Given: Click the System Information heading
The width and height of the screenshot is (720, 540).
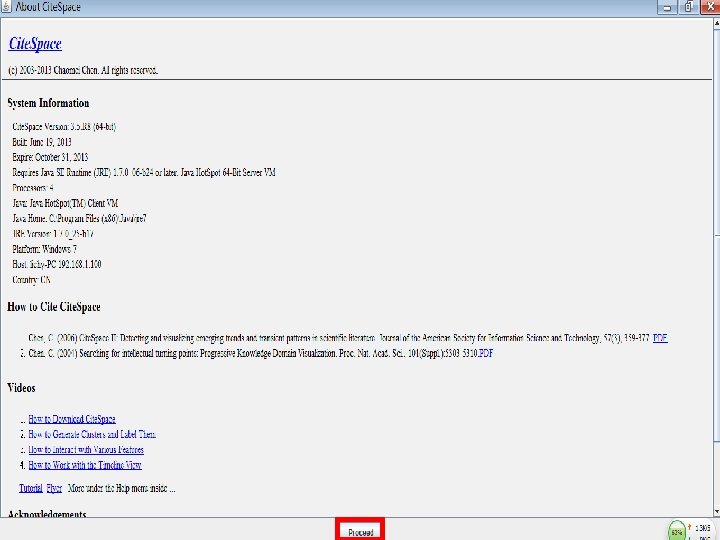Looking at the screenshot, I should click(x=48, y=103).
